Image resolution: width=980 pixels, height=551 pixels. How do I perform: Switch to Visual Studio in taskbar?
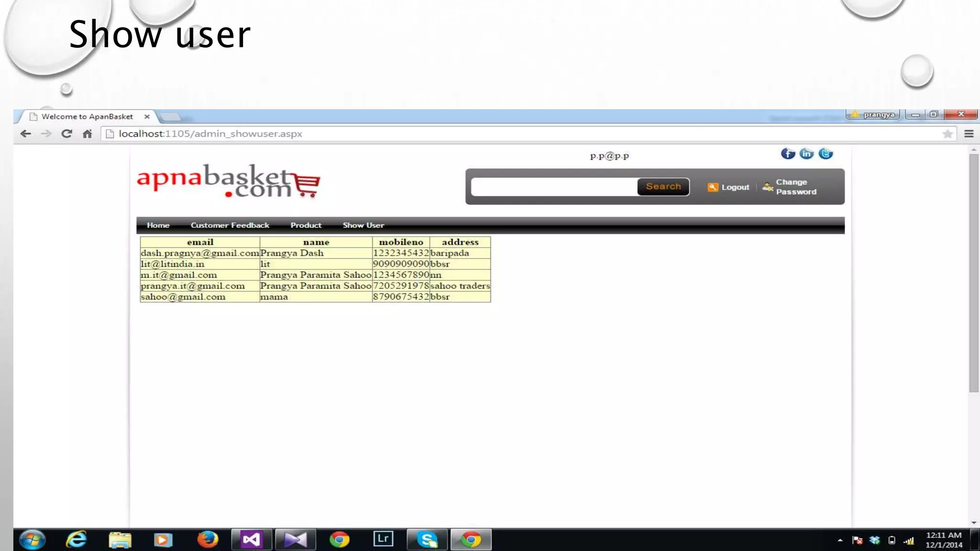(251, 540)
